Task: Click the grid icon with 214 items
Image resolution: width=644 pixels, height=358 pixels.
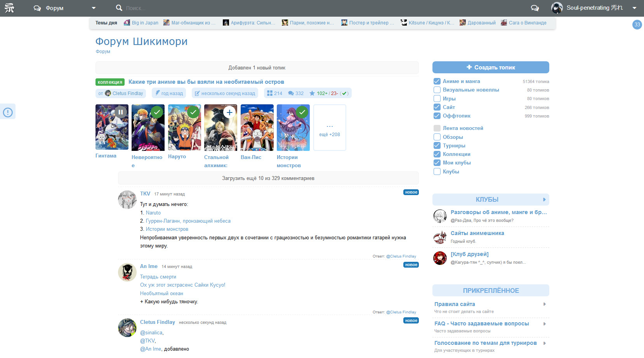Action: pyautogui.click(x=270, y=93)
